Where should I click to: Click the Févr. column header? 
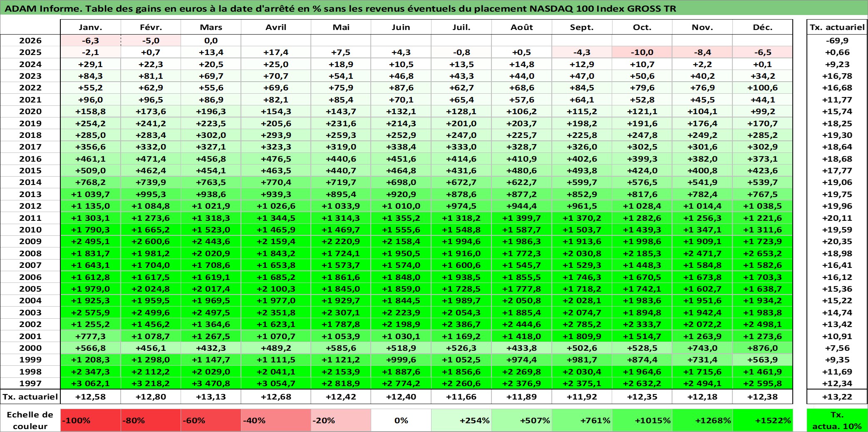coord(151,27)
